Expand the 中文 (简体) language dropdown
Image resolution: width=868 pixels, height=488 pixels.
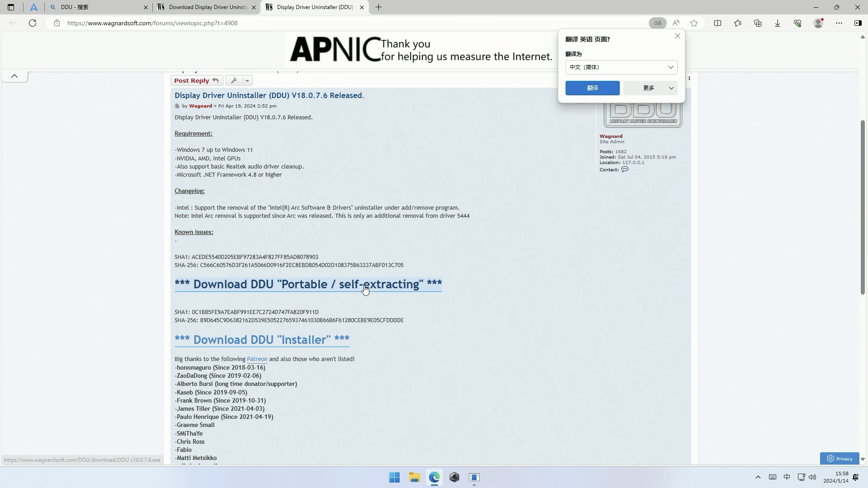click(x=621, y=67)
